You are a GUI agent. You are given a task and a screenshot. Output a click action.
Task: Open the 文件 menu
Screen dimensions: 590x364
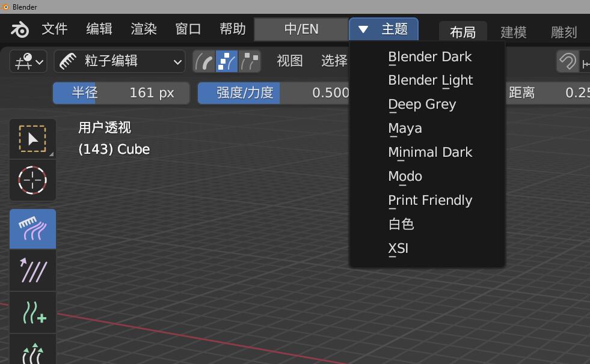tap(55, 29)
